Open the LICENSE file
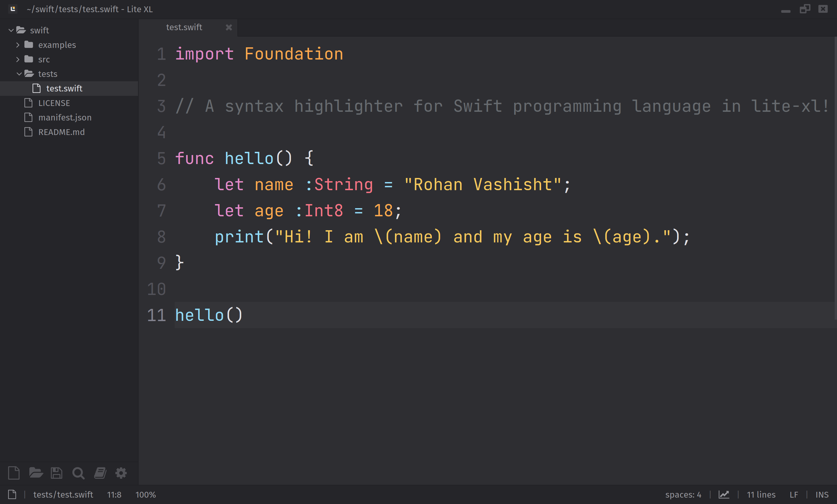Screen dimensions: 837x504 coord(54,103)
